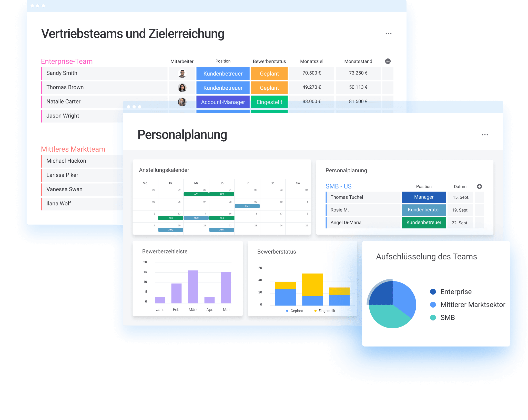Add a column in the Enterprise-Team table
This screenshot has width=528, height=420.
[x=388, y=61]
